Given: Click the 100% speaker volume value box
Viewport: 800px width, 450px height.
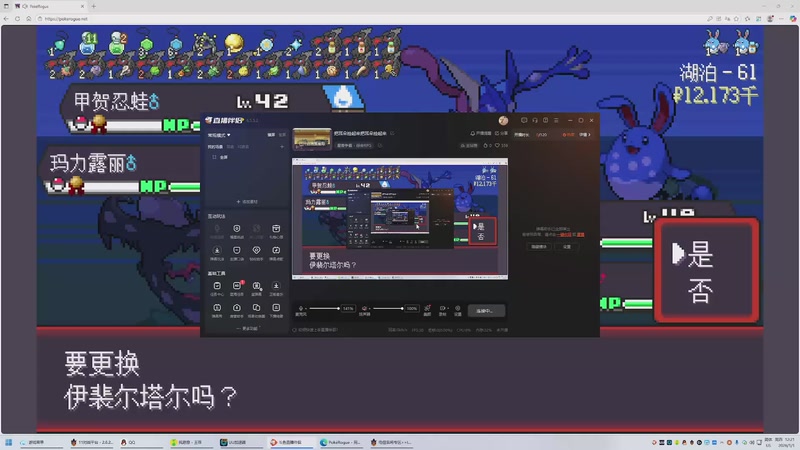Looking at the screenshot, I should point(412,308).
